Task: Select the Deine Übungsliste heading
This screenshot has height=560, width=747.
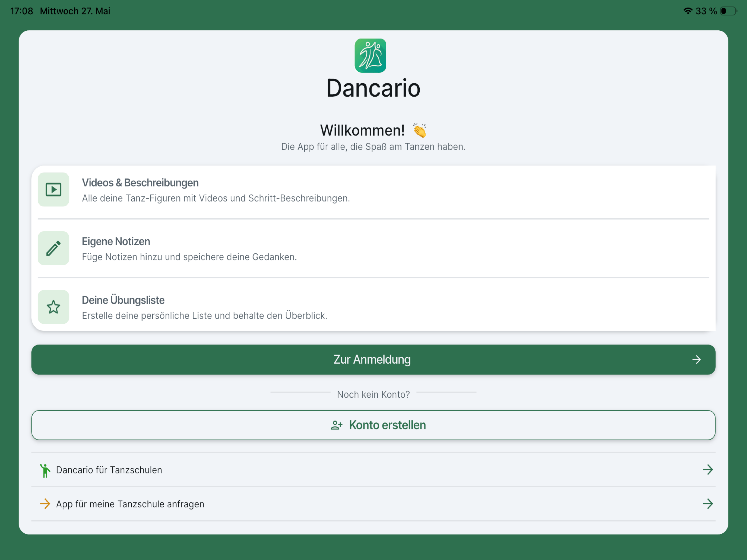Action: (123, 300)
